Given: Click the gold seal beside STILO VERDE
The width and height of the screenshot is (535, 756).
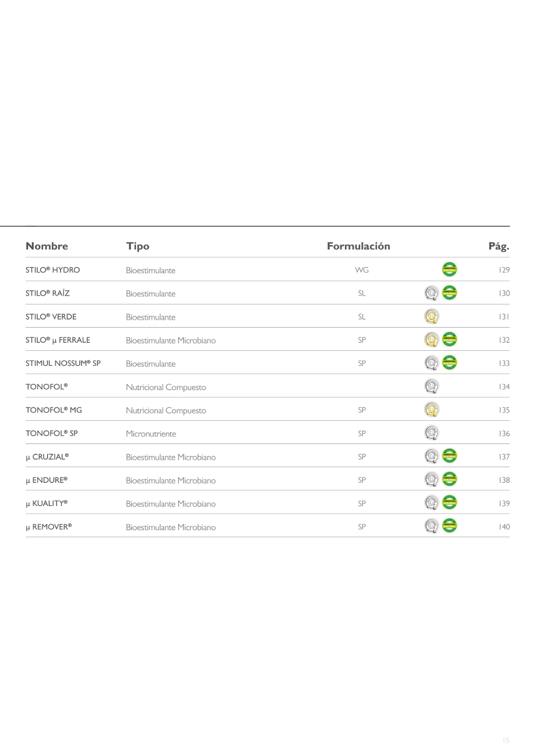Looking at the screenshot, I should 431,316.
